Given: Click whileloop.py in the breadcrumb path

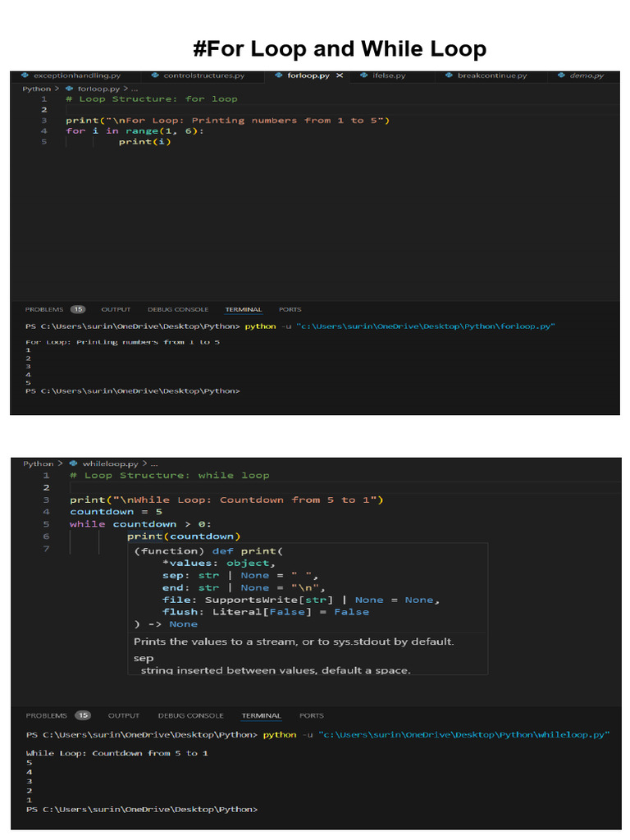Looking at the screenshot, I should [111, 464].
